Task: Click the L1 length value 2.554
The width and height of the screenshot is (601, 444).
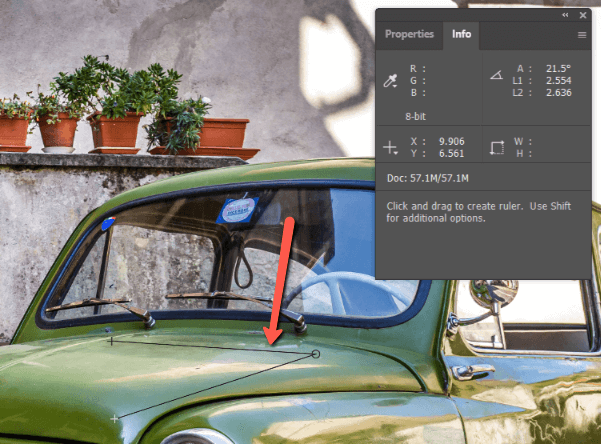Action: point(559,80)
